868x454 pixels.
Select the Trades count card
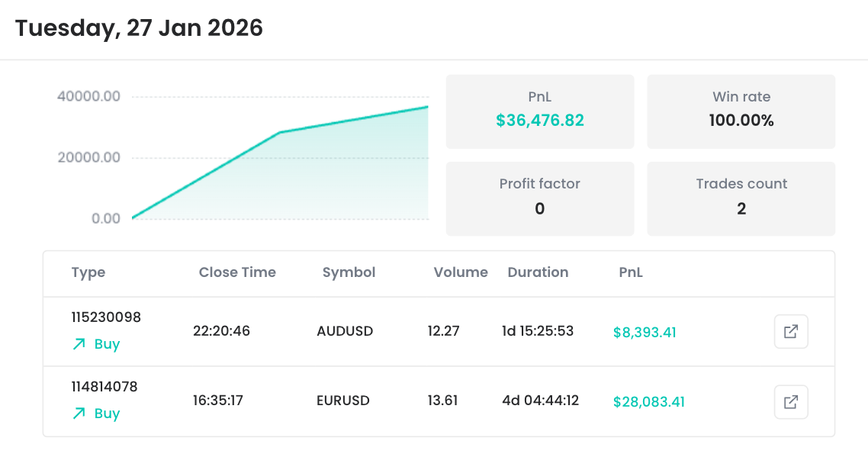click(741, 198)
